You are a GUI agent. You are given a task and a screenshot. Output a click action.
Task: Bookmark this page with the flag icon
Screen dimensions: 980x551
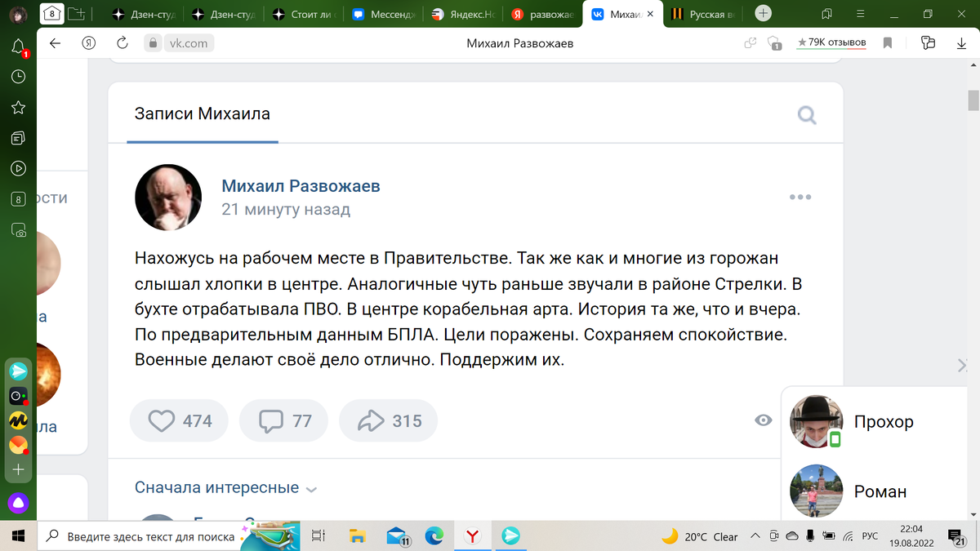887,43
